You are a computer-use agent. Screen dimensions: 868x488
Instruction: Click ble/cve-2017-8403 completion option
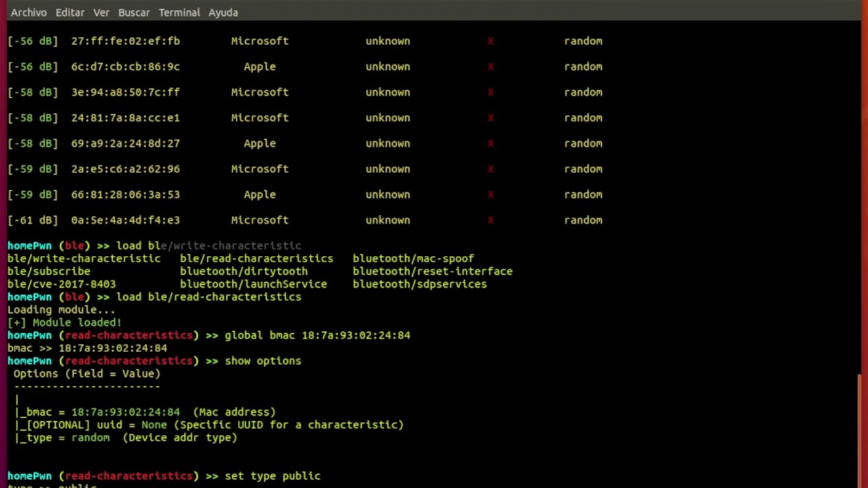62,284
